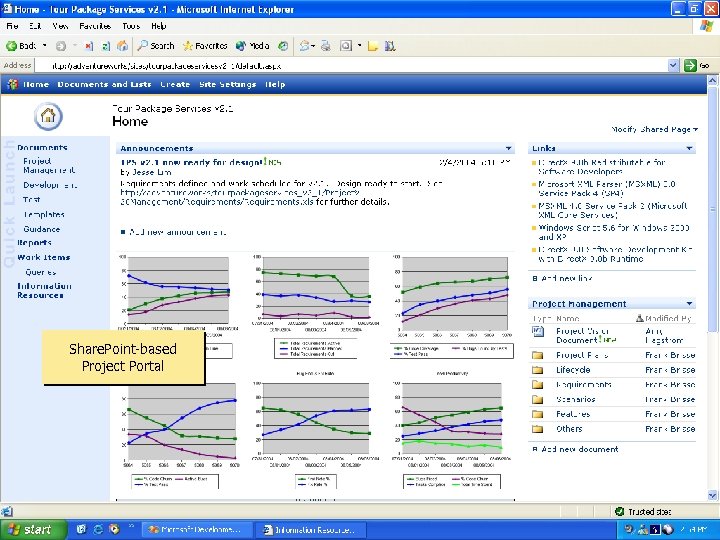Click the Internet Explorer icon in Quick Launch
The width and height of the screenshot is (720, 540).
click(x=98, y=529)
